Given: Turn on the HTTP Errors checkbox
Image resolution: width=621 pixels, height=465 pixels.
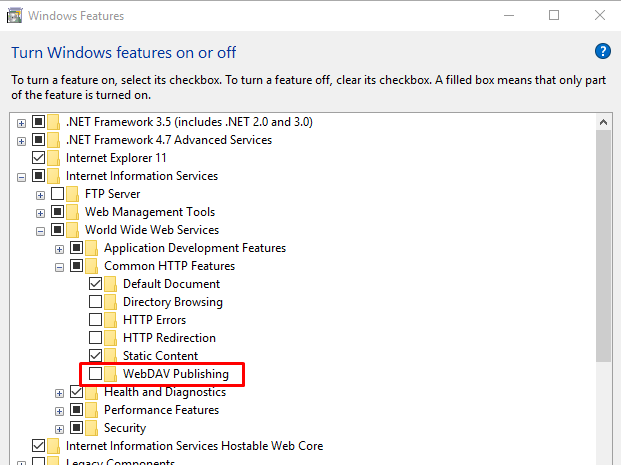Looking at the screenshot, I should point(95,319).
